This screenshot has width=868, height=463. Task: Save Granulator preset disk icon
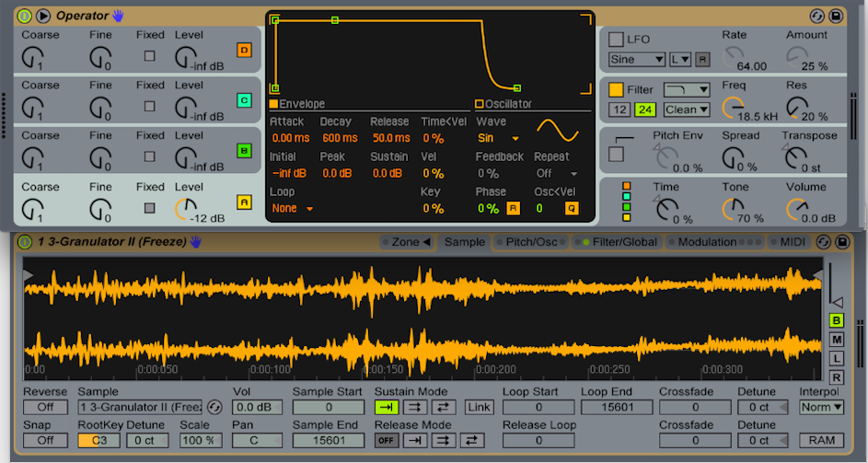[x=842, y=242]
